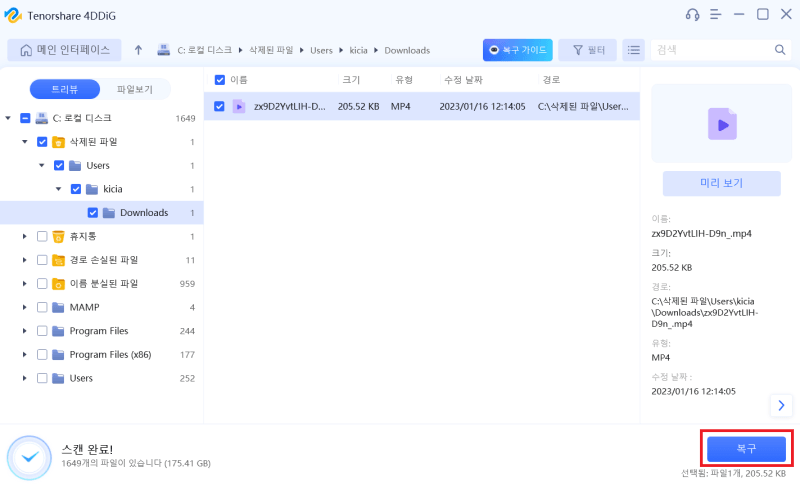The height and width of the screenshot is (490, 800).
Task: Expand the 휴지통 tree node
Action: click(x=24, y=236)
